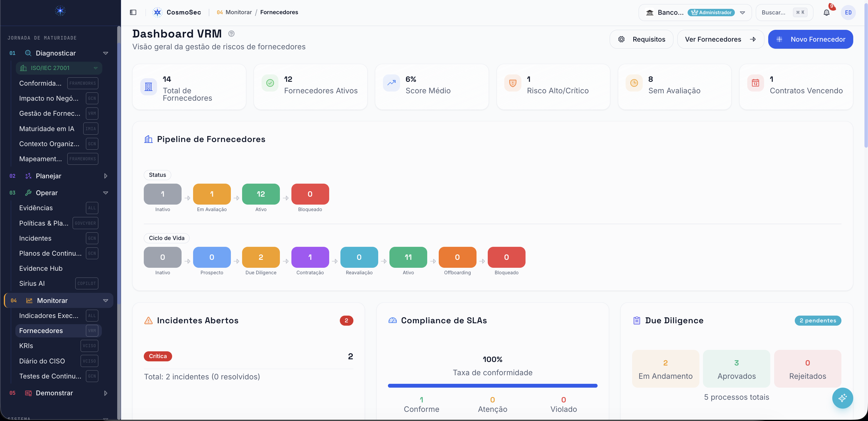The height and width of the screenshot is (421, 868).
Task: Click the chart icon of Monitorar
Action: point(29,301)
